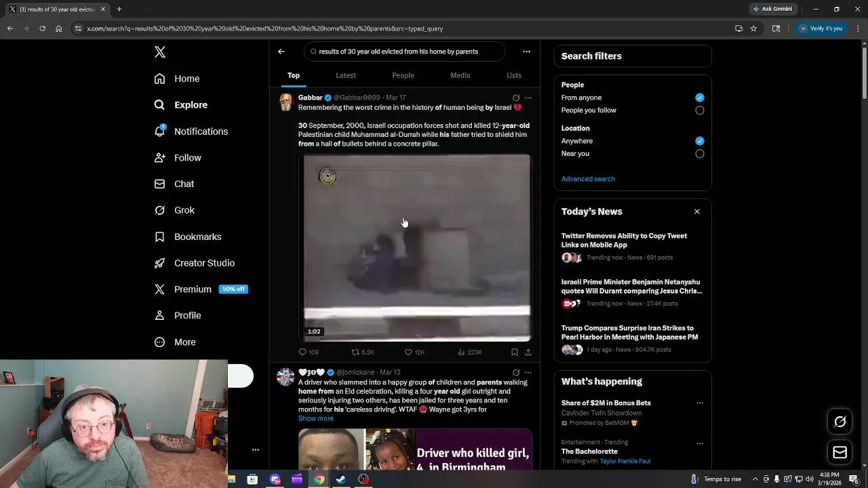Switch to the Media tab

[460, 75]
